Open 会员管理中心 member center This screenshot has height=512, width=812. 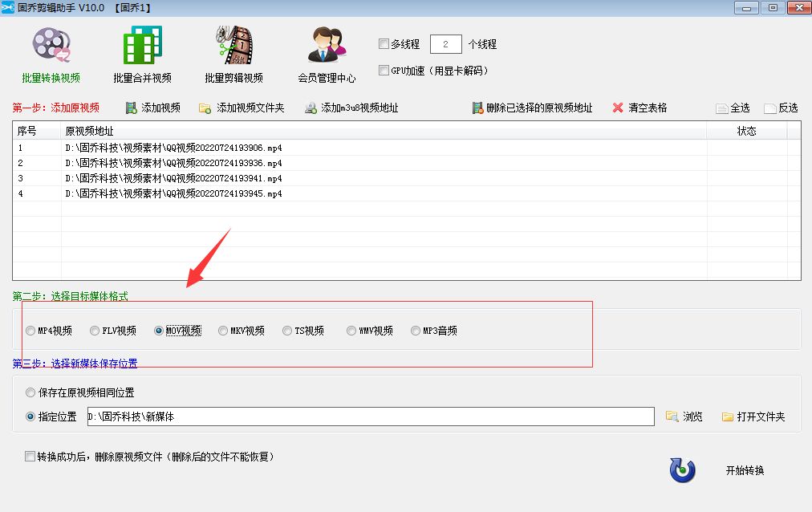click(327, 55)
